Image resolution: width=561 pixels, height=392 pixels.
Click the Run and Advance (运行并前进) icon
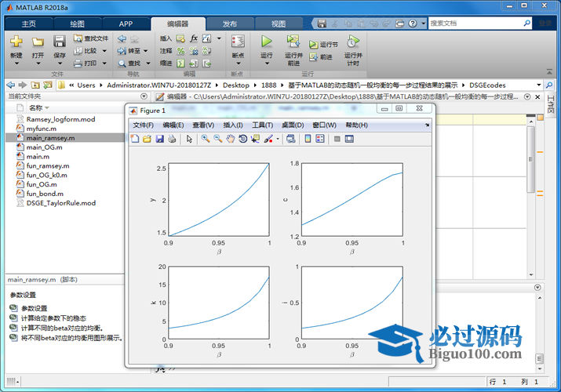[x=293, y=42]
